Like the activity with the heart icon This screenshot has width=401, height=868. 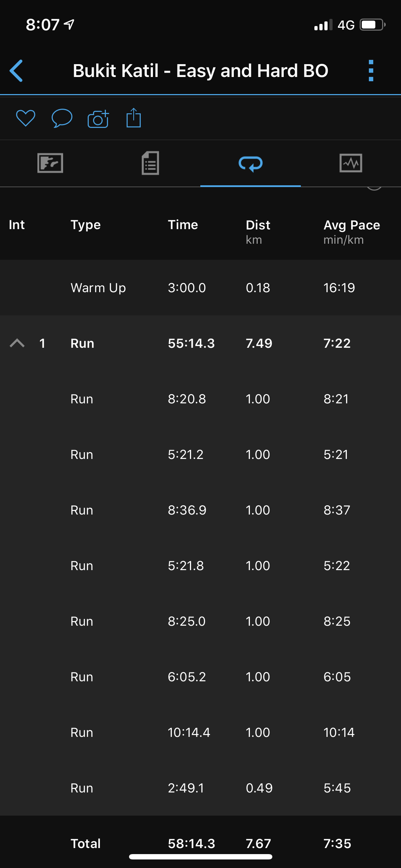pos(26,118)
